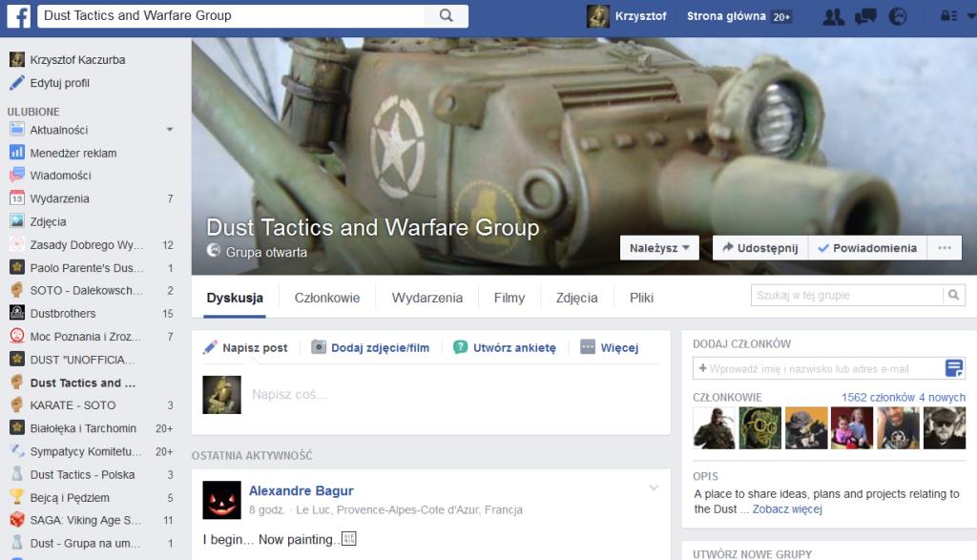Click the last member thumbnail with hat and sunglasses

[945, 428]
